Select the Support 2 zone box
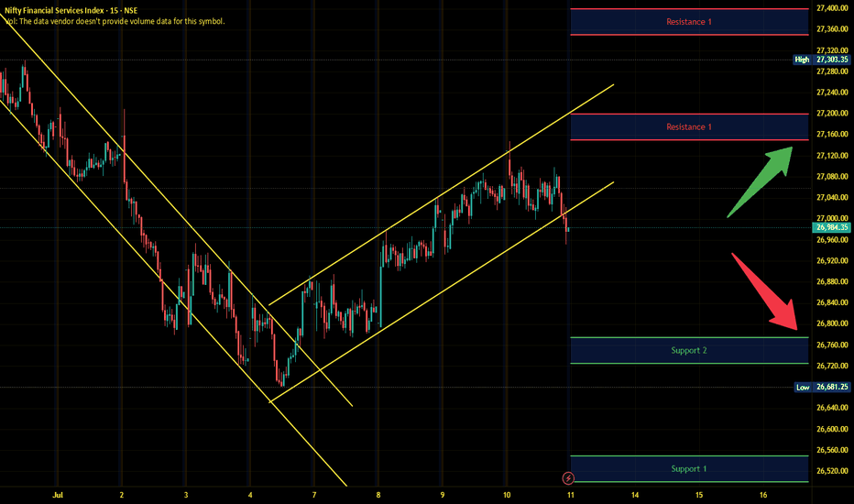Image resolution: width=854 pixels, height=504 pixels. coord(689,350)
